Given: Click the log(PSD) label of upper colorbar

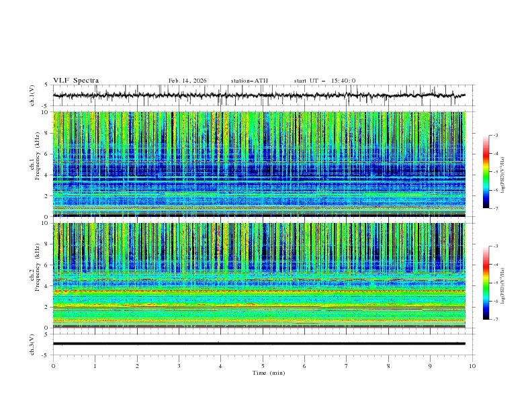Looking at the screenshot, I should 504,172.
